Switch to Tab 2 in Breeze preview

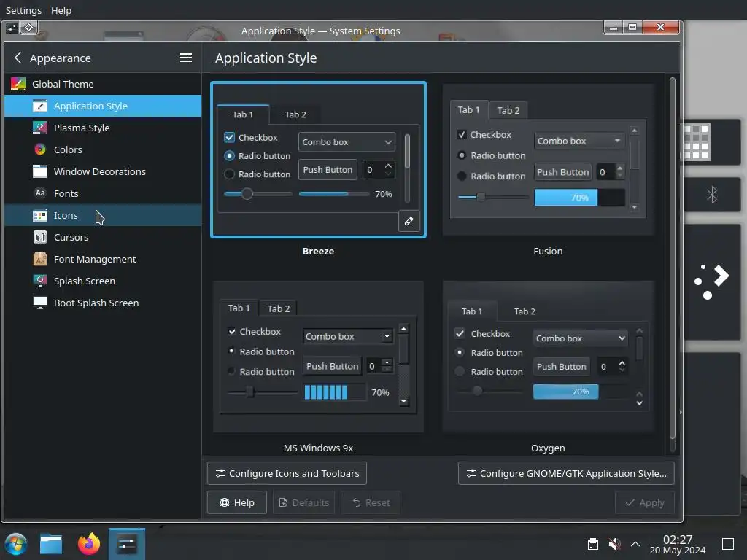pos(295,114)
